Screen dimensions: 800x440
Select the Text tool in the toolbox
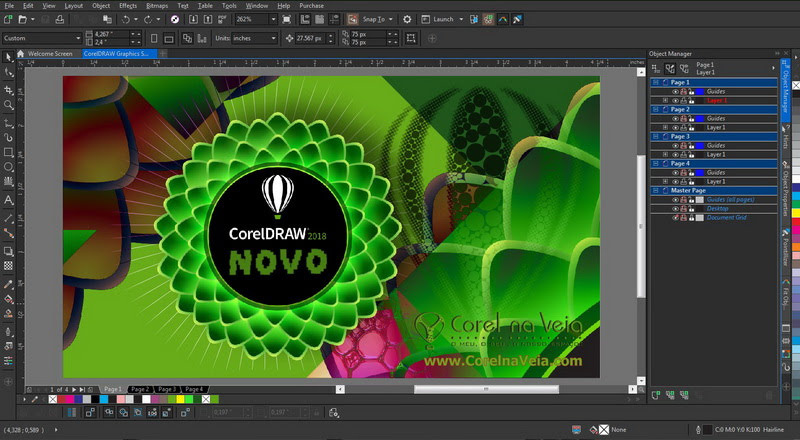click(x=9, y=200)
